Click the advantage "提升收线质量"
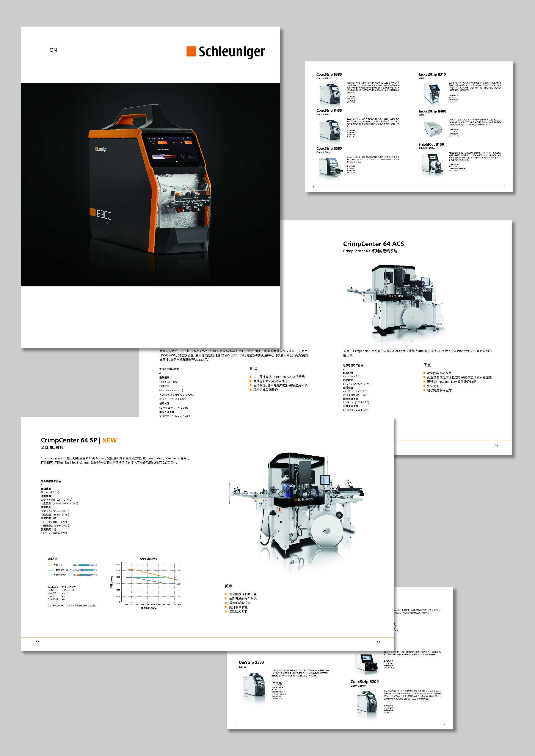 tap(238, 607)
